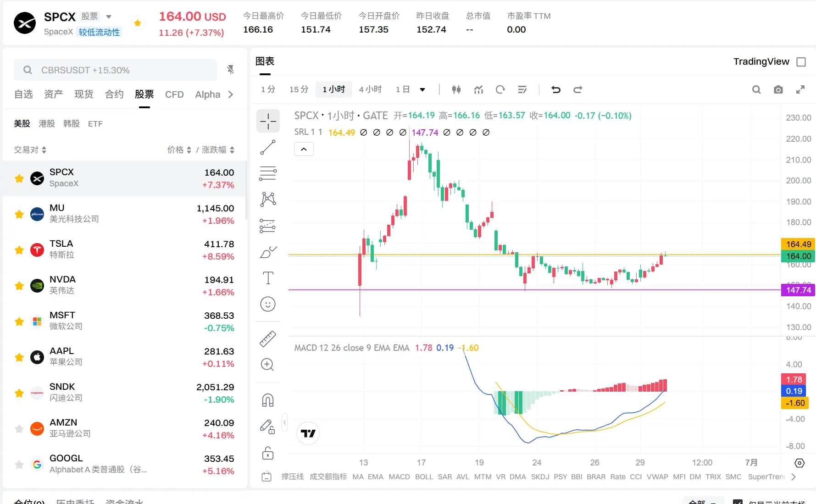816x504 pixels.
Task: Select the horizontal lines Fibonacci tool
Action: coord(268,173)
